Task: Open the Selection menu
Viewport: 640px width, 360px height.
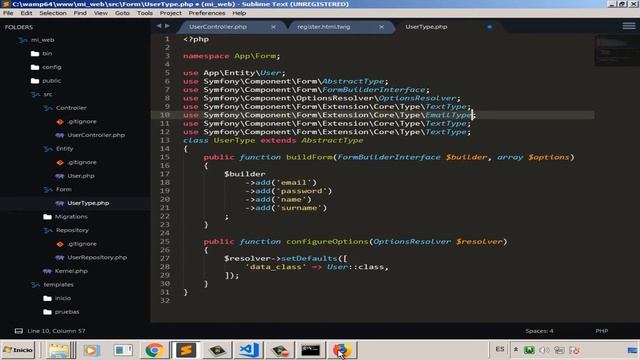Action: tap(53, 13)
